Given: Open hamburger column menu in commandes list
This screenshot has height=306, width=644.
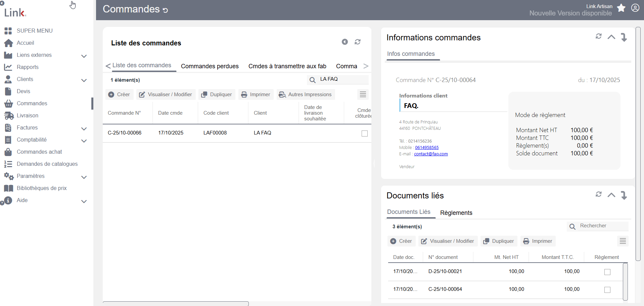Looking at the screenshot, I should (x=363, y=94).
